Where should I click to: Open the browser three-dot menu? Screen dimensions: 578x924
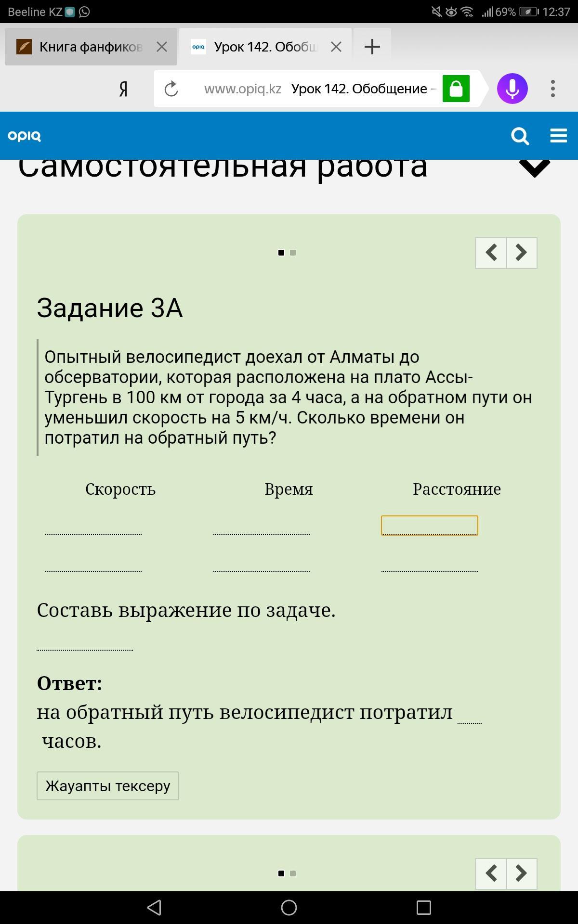point(553,89)
